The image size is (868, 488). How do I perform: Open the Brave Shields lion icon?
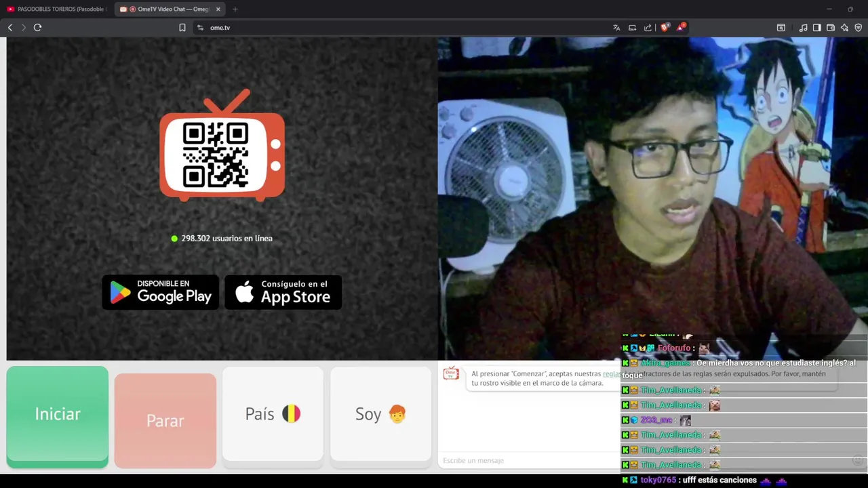click(x=665, y=27)
